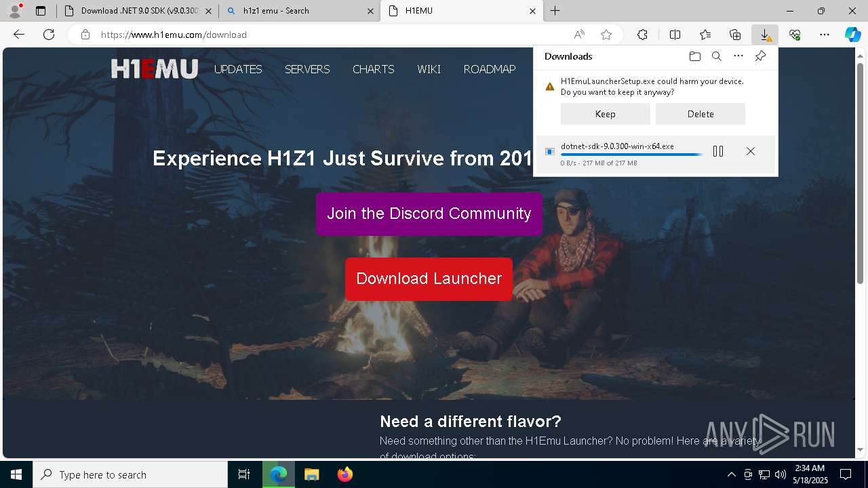Click the H1EMU logo
The image size is (868, 488).
tap(155, 68)
